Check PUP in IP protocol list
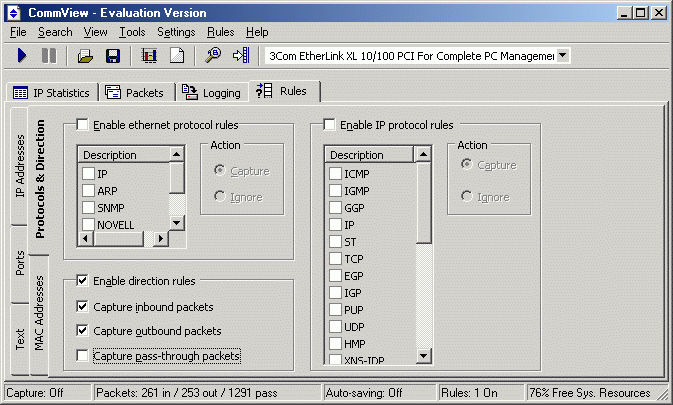The height and width of the screenshot is (405, 673). click(x=335, y=309)
